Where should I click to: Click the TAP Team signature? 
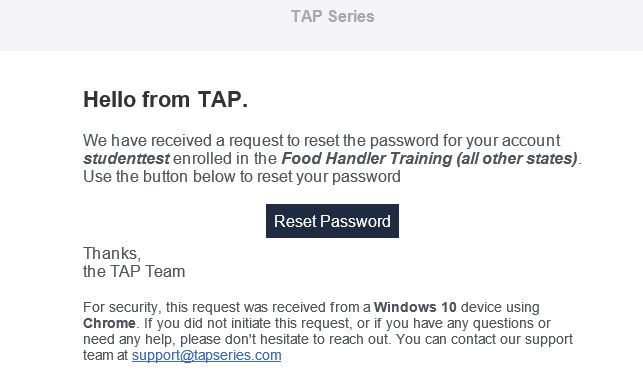coord(134,272)
